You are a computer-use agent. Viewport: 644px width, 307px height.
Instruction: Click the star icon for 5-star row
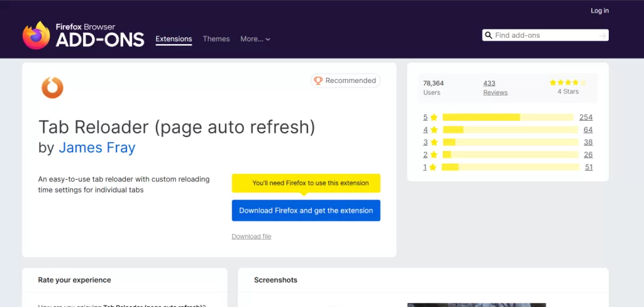click(433, 118)
